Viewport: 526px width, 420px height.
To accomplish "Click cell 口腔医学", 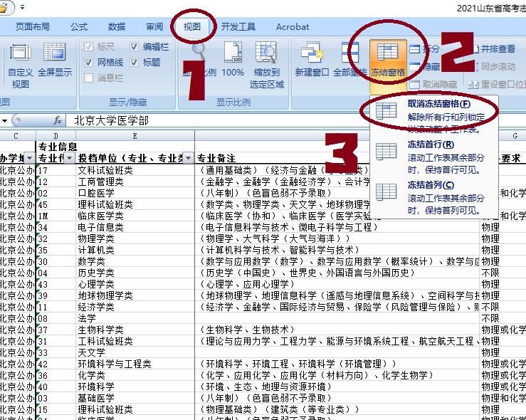I will pos(135,193).
